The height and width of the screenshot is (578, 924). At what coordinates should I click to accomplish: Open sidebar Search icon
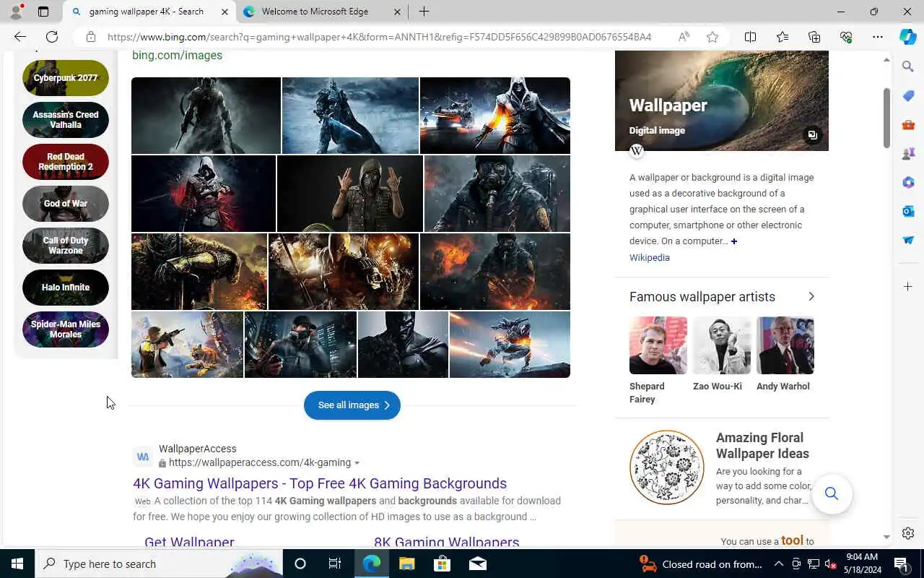tap(908, 66)
